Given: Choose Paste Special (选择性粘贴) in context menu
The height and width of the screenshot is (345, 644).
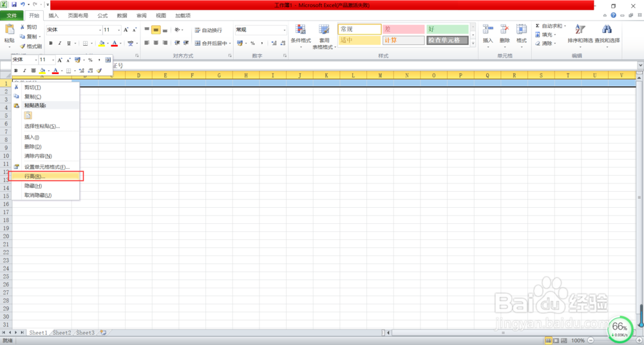Looking at the screenshot, I should (46, 126).
